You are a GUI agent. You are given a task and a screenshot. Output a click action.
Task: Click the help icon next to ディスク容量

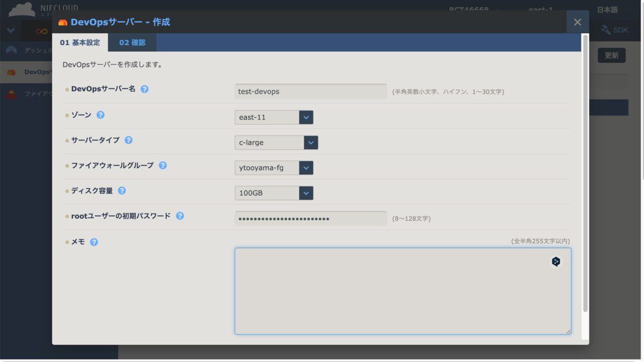pyautogui.click(x=122, y=190)
